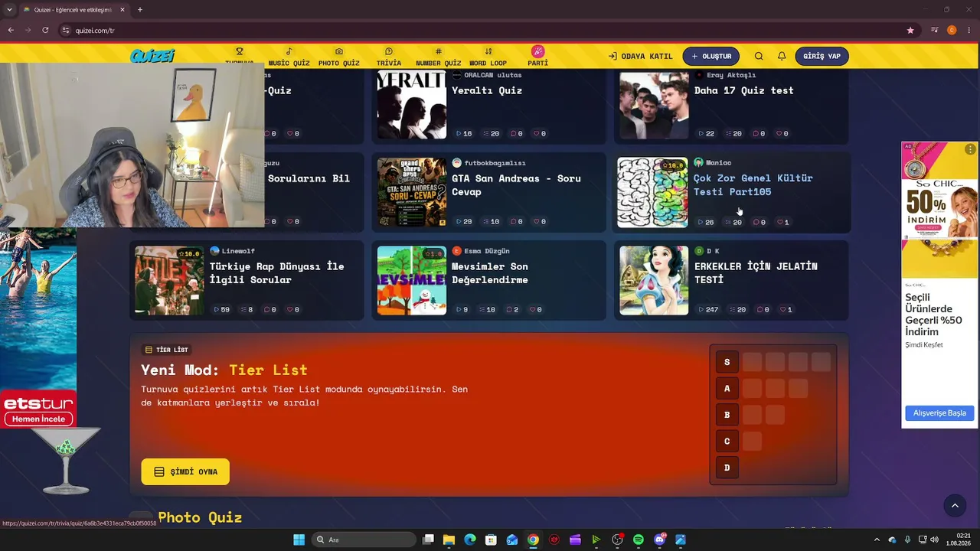The height and width of the screenshot is (551, 980).
Task: Bookmark this page with the star icon
Action: coord(910,31)
